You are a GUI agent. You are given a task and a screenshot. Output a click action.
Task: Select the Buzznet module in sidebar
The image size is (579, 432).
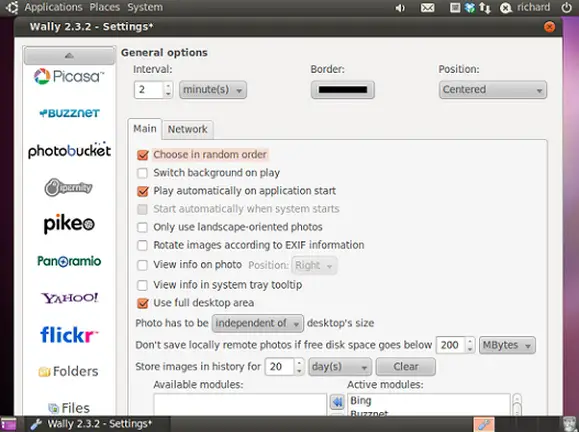tap(69, 113)
